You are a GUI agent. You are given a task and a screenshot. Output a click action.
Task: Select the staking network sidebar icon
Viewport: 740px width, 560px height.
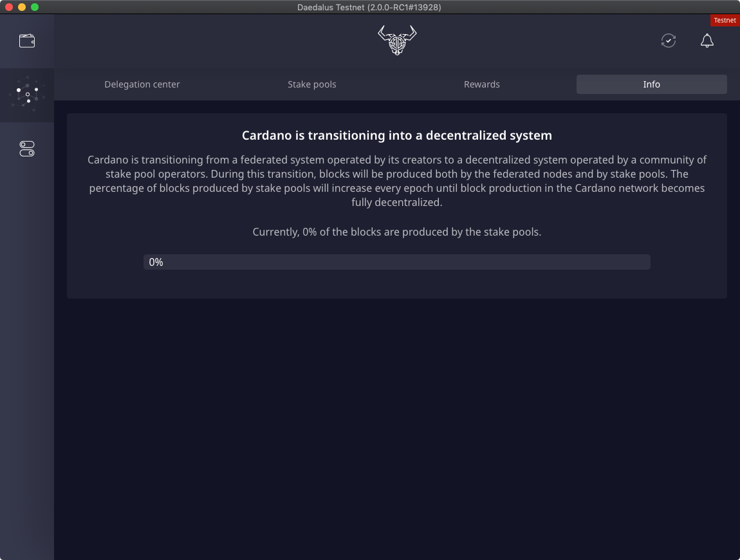coord(27,95)
